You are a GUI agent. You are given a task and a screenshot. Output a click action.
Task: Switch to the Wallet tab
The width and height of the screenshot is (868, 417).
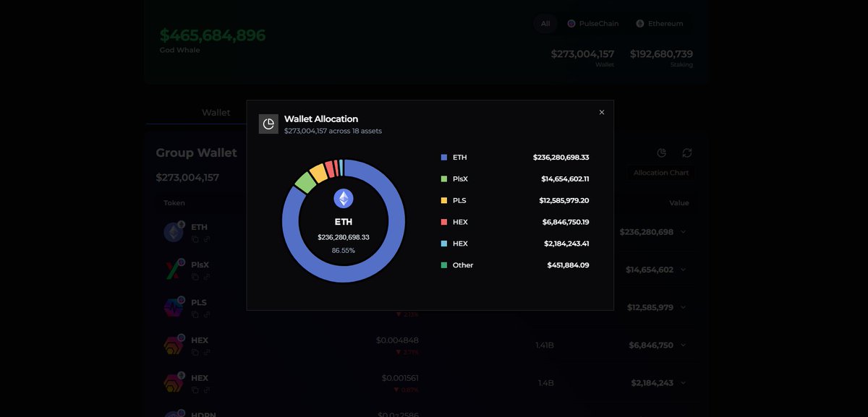click(x=216, y=113)
